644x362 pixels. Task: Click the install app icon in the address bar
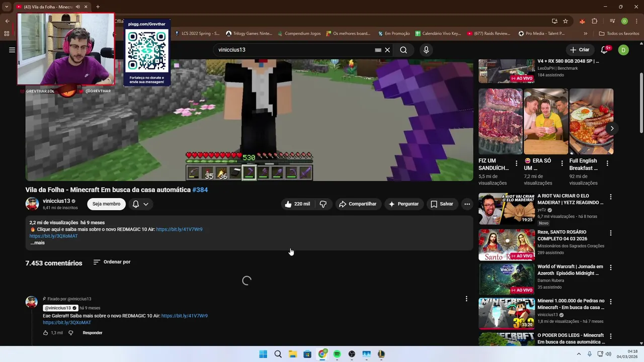coord(554,21)
